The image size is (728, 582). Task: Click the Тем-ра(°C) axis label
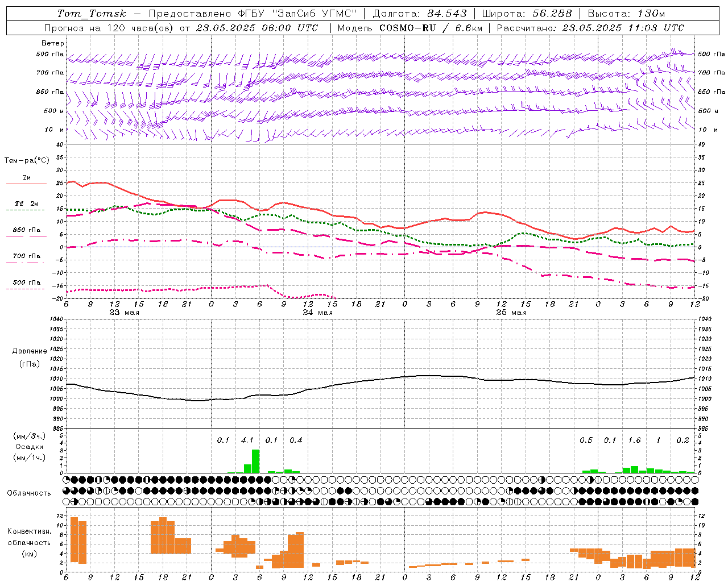[x=27, y=161]
